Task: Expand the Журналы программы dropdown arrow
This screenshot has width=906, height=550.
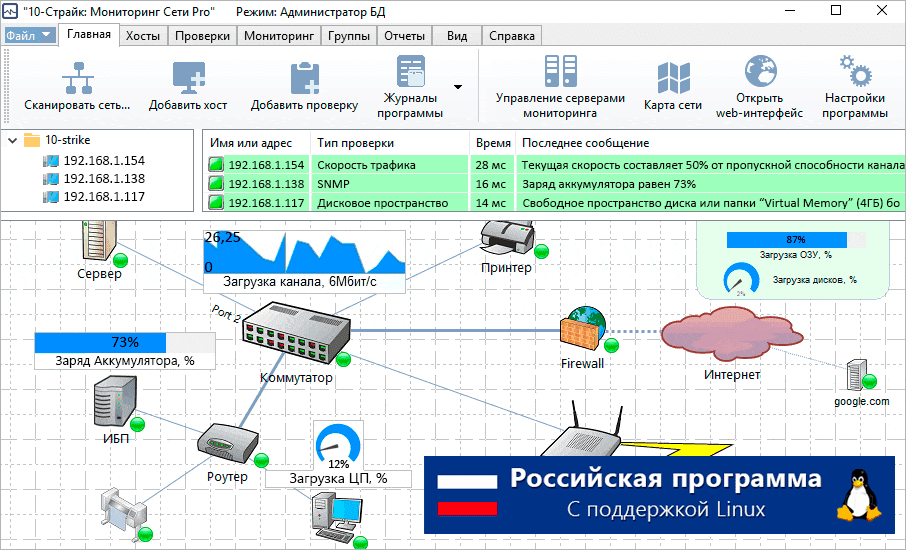Action: point(458,87)
